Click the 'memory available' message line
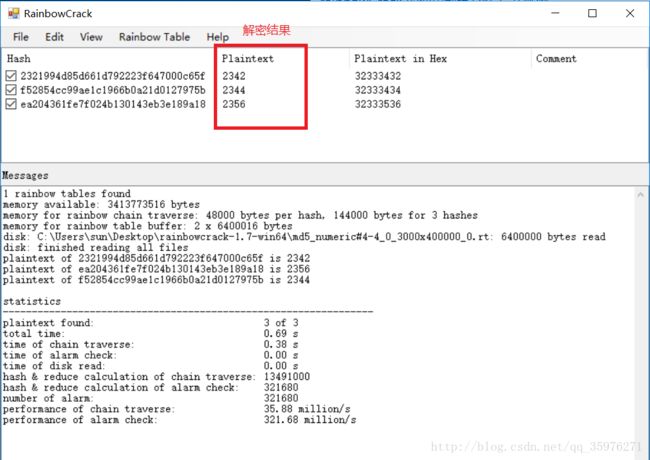 101,204
